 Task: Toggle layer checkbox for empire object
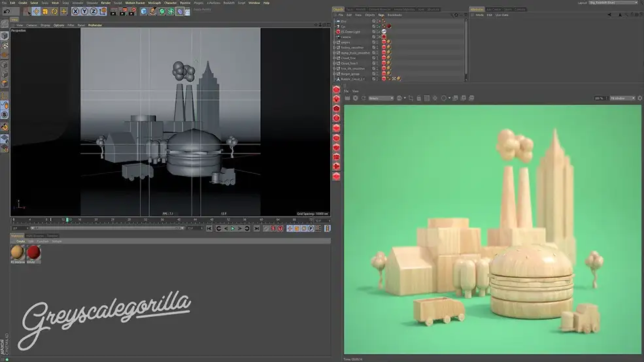point(374,42)
